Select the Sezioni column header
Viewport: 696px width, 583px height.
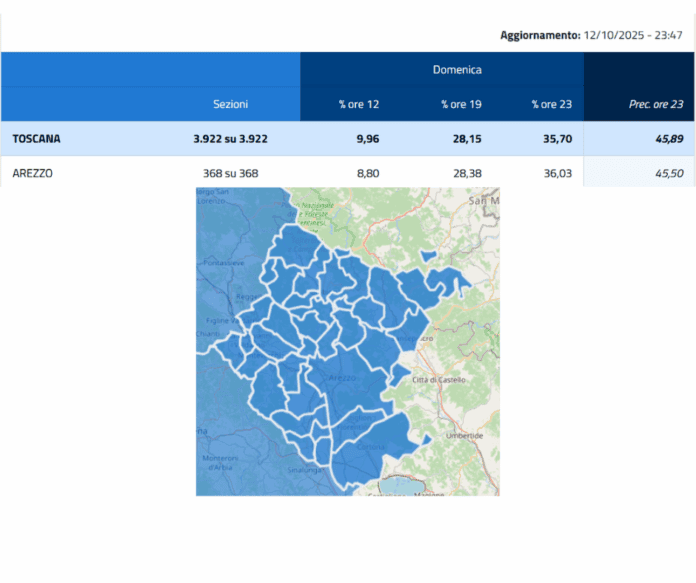point(230,104)
